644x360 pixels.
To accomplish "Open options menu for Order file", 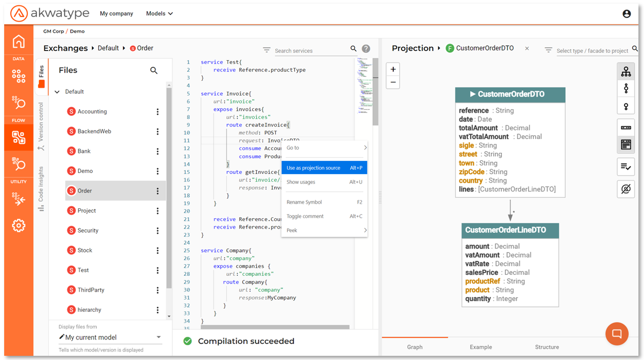I will (158, 191).
